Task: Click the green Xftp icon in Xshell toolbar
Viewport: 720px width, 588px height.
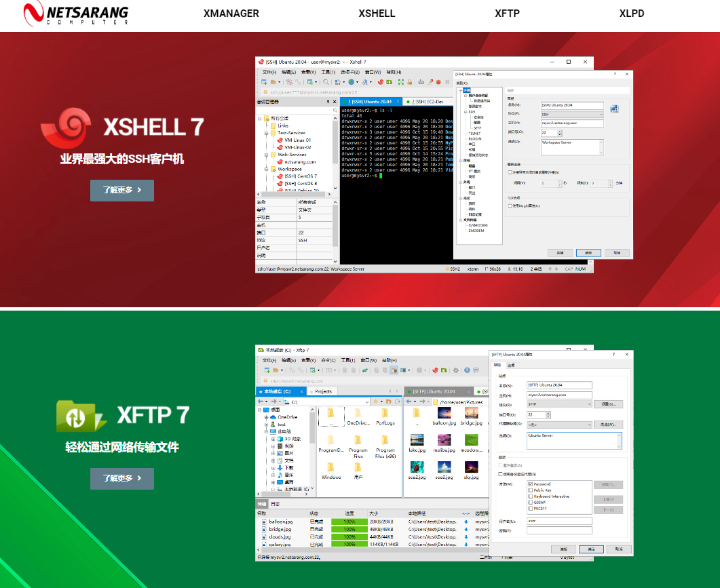Action: click(x=389, y=82)
